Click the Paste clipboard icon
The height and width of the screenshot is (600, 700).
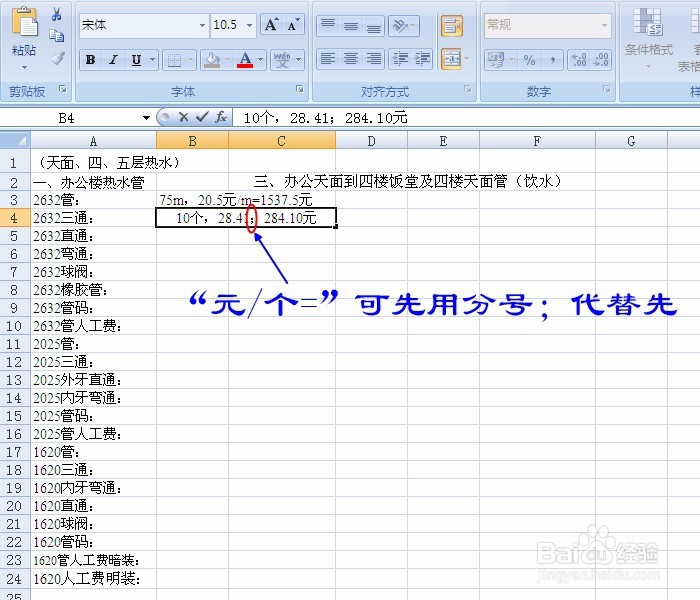click(24, 22)
